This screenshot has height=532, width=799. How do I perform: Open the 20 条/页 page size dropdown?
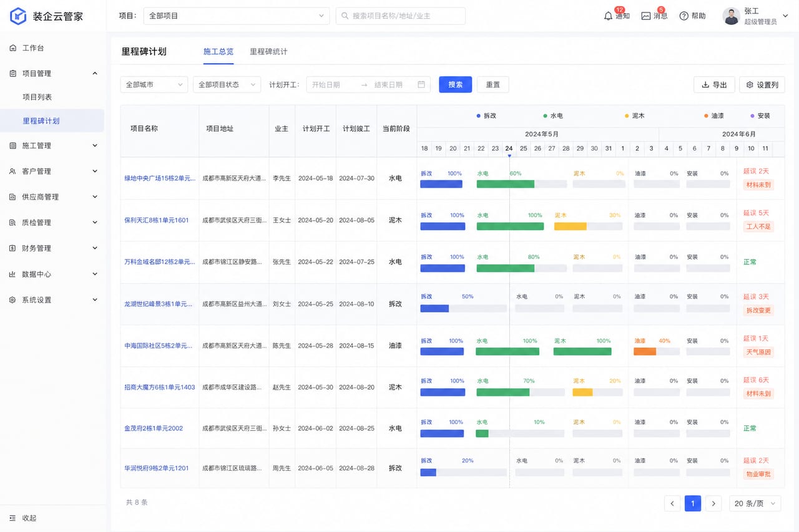pos(755,503)
